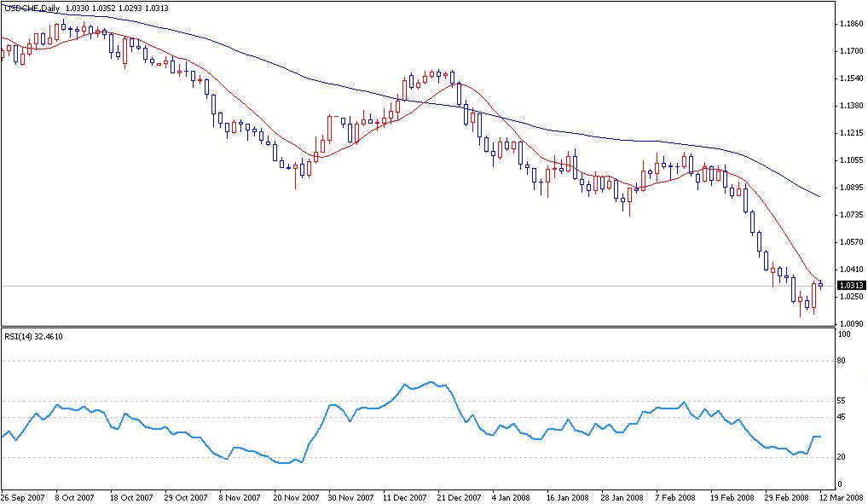Click the 8 Oct 2007 date label
This screenshot has height=504, width=868.
pos(74,497)
